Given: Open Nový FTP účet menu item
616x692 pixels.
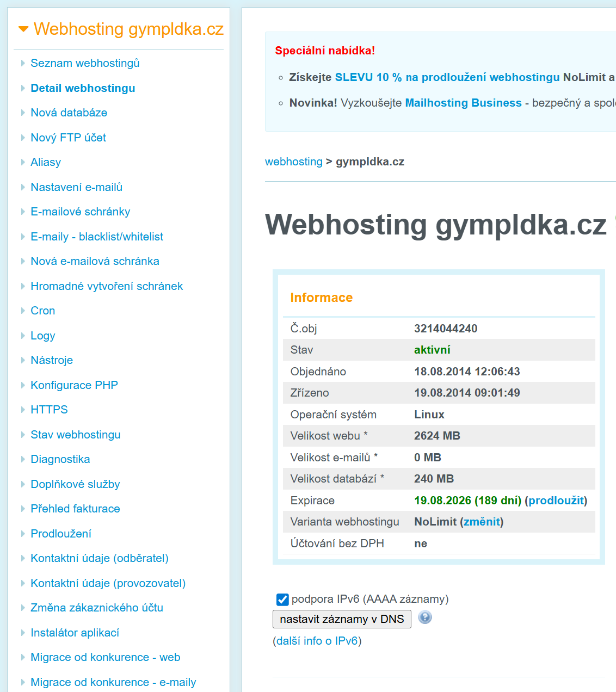Looking at the screenshot, I should click(68, 138).
